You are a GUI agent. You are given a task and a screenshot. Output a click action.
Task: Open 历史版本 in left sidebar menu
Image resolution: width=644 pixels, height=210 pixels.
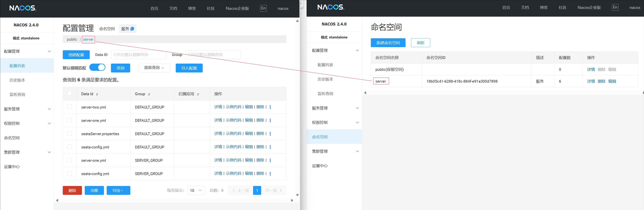pos(17,80)
